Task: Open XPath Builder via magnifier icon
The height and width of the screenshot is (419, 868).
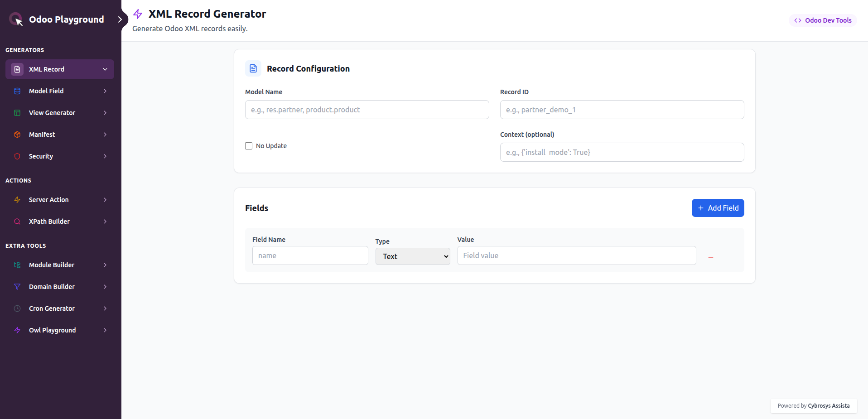Action: (17, 221)
